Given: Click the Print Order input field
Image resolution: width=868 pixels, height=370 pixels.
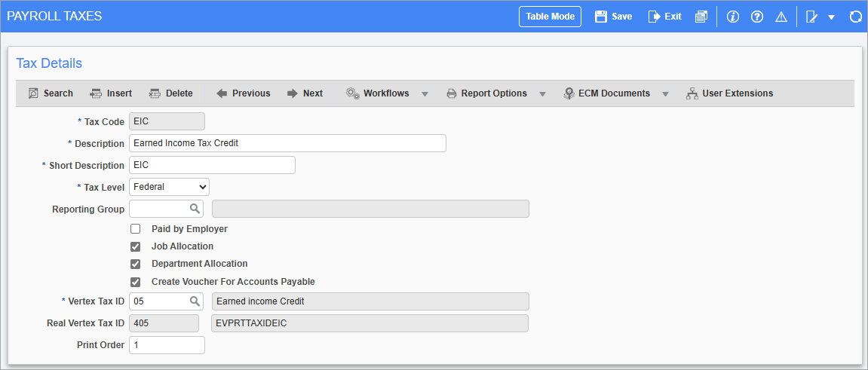Looking at the screenshot, I should coord(167,345).
